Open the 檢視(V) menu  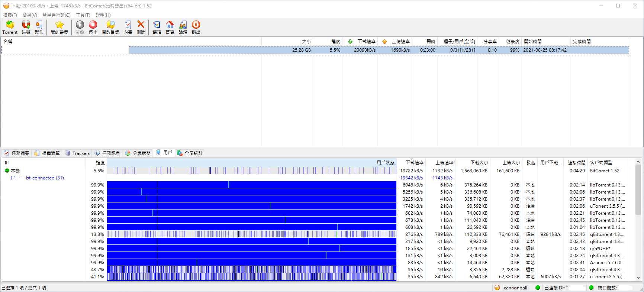click(x=30, y=15)
